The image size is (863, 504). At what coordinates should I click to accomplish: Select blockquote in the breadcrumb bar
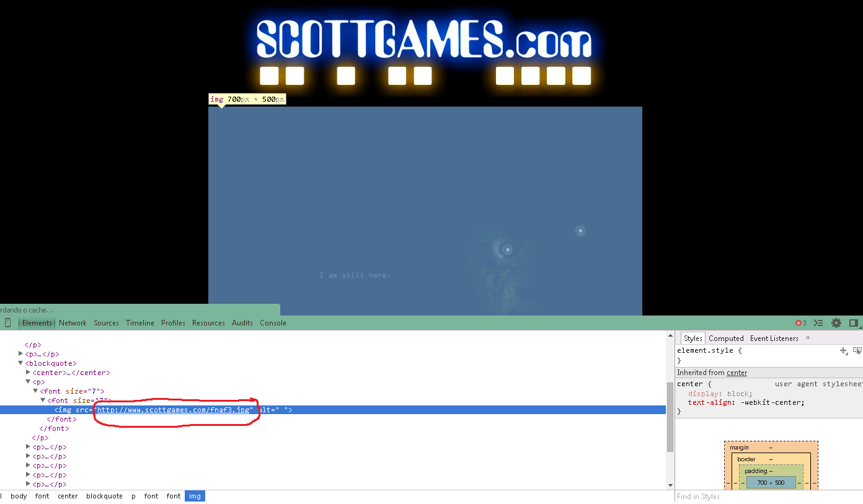click(104, 496)
